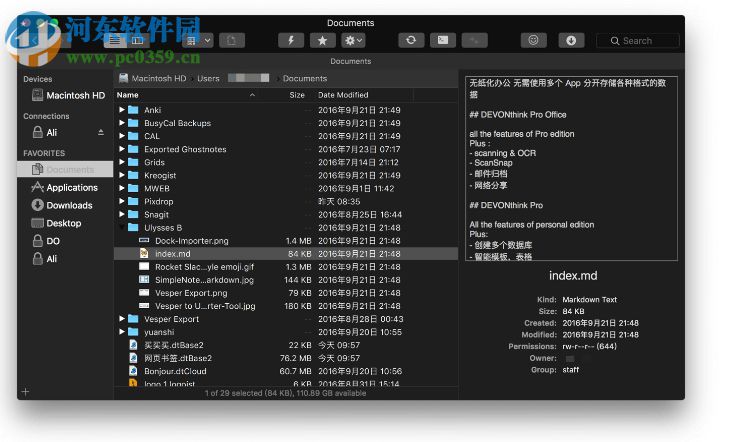
Task: Select the Documents tab below the toolbar
Action: point(351,61)
